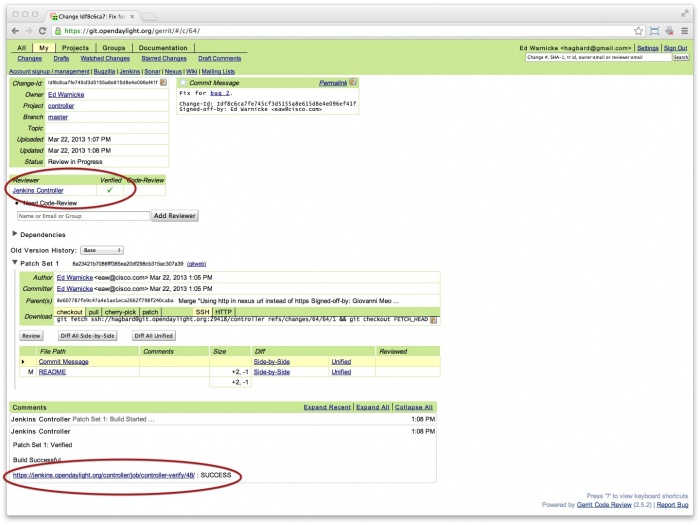
Task: Open the Mailing Lists link
Action: pos(218,71)
